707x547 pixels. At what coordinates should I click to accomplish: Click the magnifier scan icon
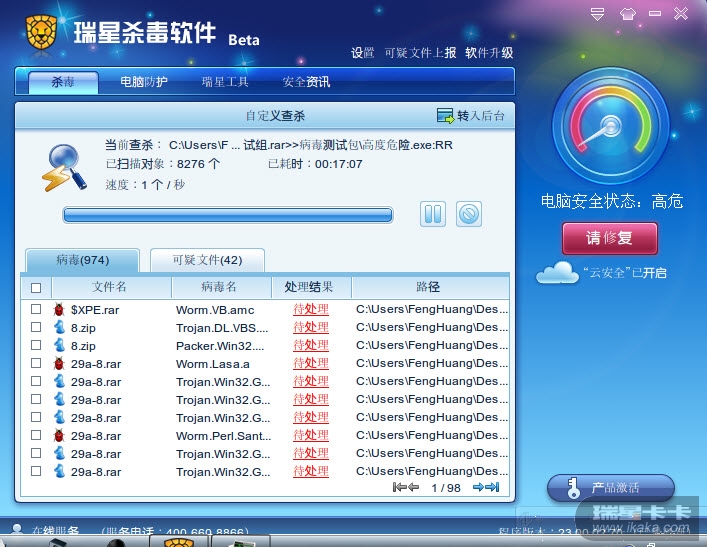pos(64,167)
